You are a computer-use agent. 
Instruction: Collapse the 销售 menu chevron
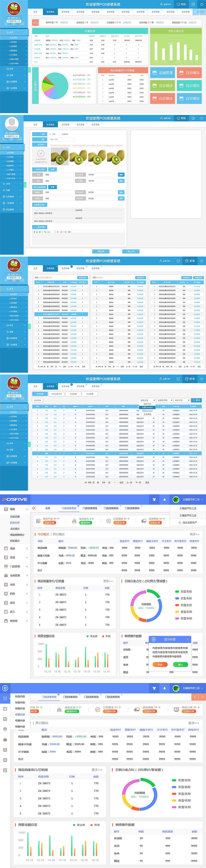tap(27, 509)
